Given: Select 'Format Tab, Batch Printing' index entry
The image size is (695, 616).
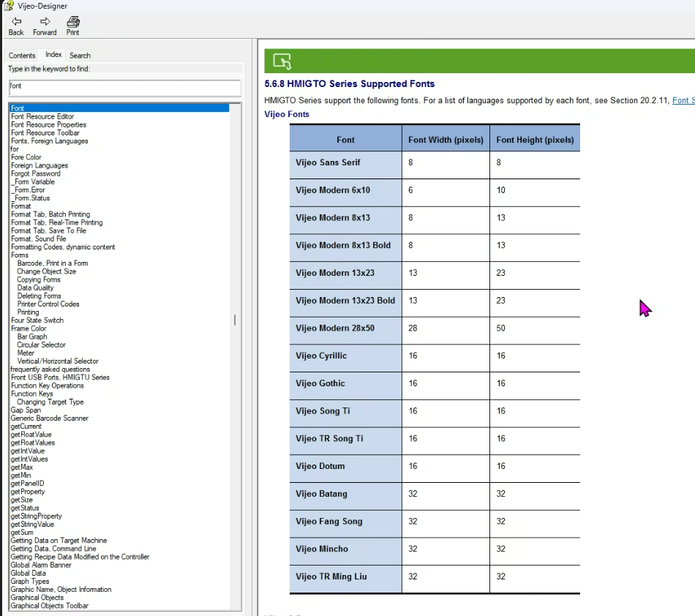Looking at the screenshot, I should tap(50, 214).
